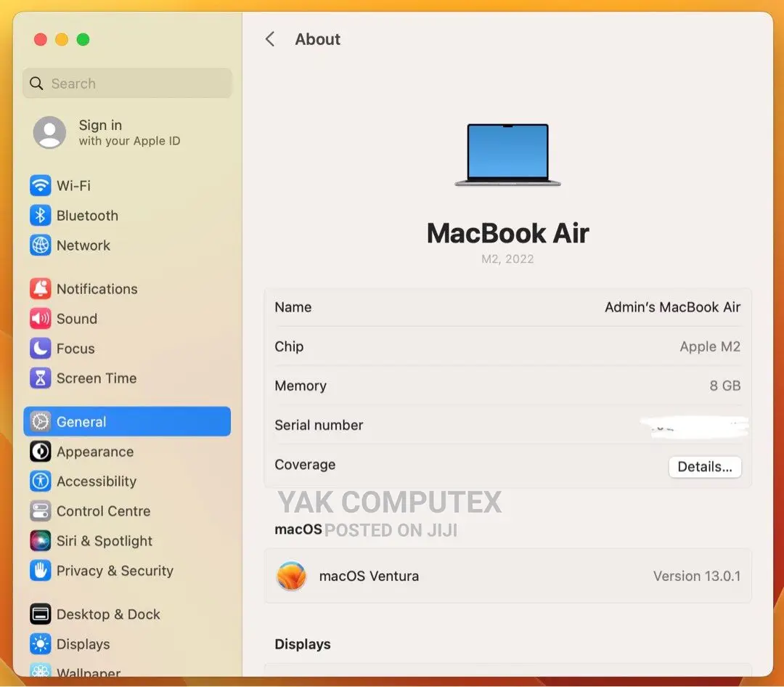
Task: Open Displays label in sidebar
Action: [x=83, y=644]
